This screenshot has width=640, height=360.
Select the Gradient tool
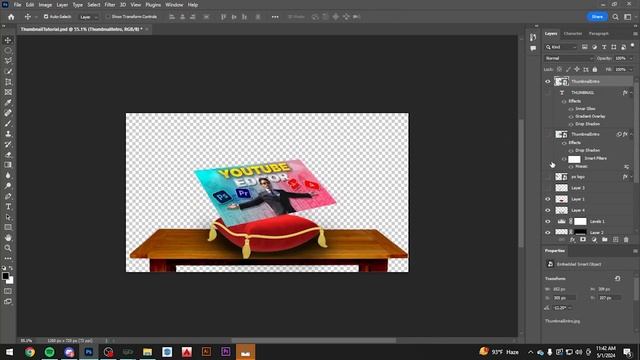pos(8,165)
